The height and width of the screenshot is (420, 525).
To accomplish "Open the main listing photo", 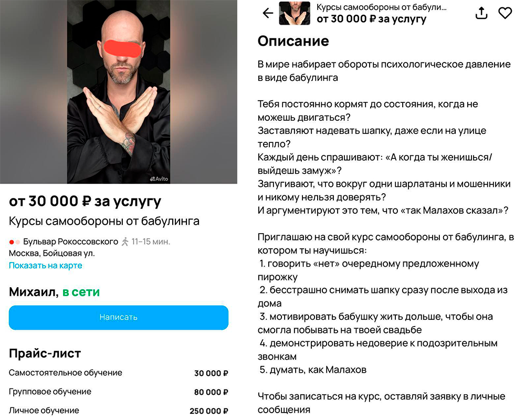I will pos(119,92).
